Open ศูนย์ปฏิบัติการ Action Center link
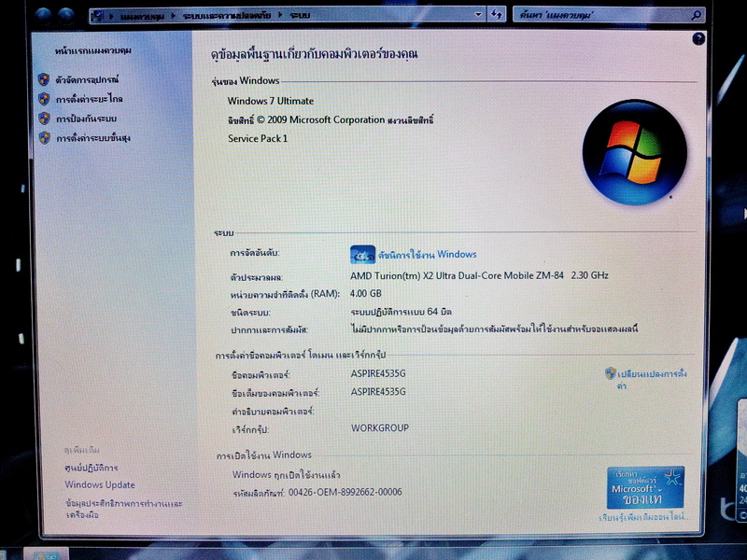Screen dimensions: 747x560 coord(91,468)
